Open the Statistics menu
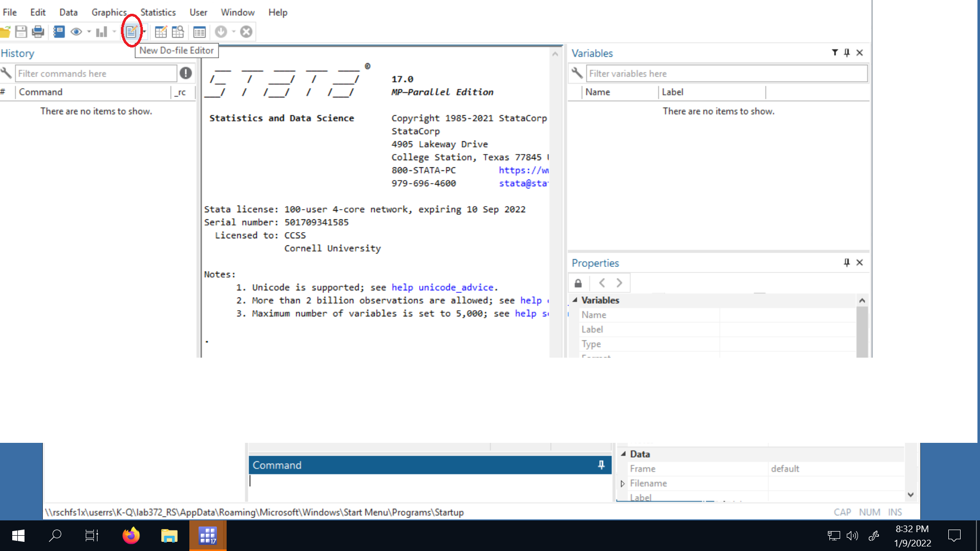980x551 pixels. (158, 12)
